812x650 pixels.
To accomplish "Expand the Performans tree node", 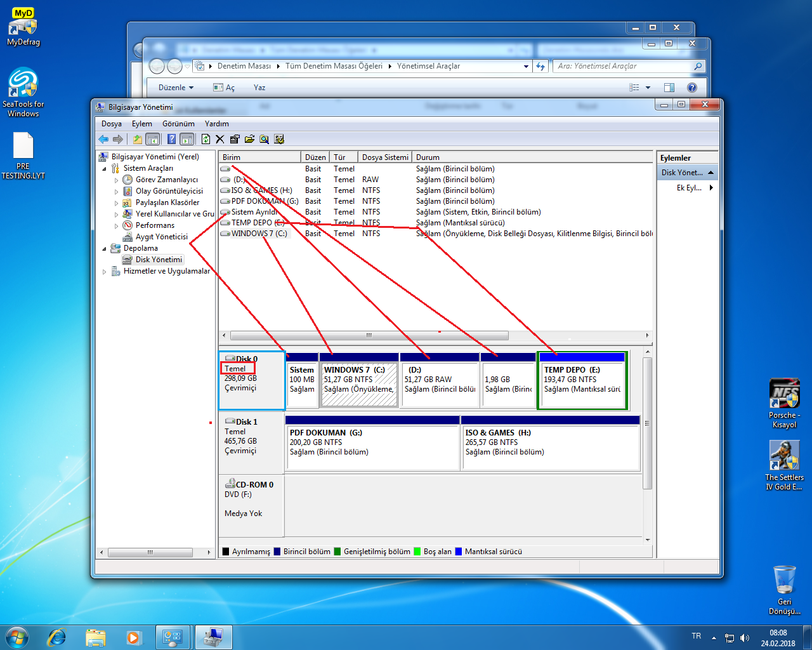I will pos(117,226).
